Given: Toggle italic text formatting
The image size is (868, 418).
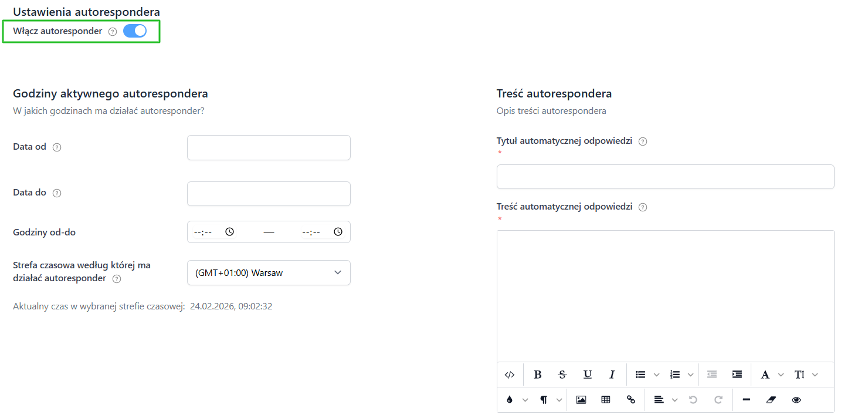Looking at the screenshot, I should (x=612, y=375).
